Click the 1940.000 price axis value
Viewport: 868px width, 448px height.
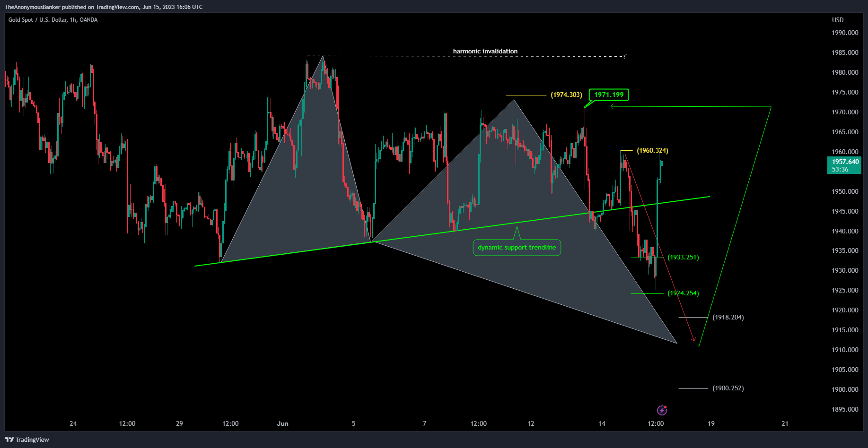point(845,232)
